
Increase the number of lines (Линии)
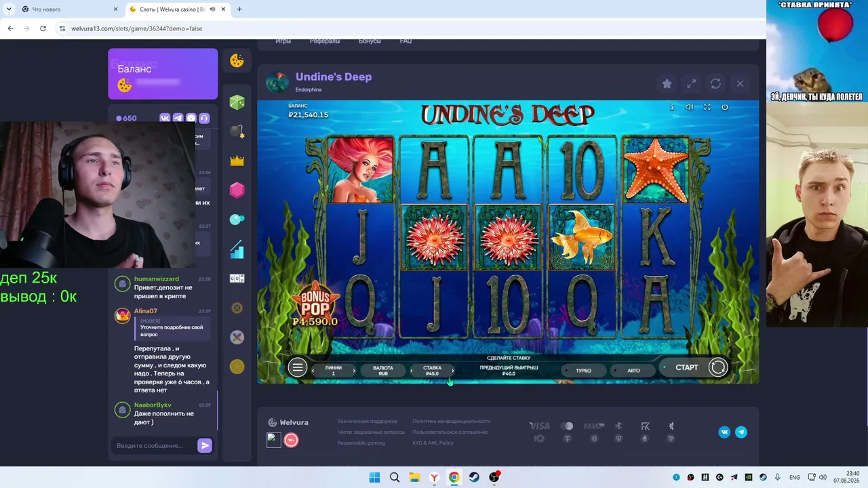point(353,371)
